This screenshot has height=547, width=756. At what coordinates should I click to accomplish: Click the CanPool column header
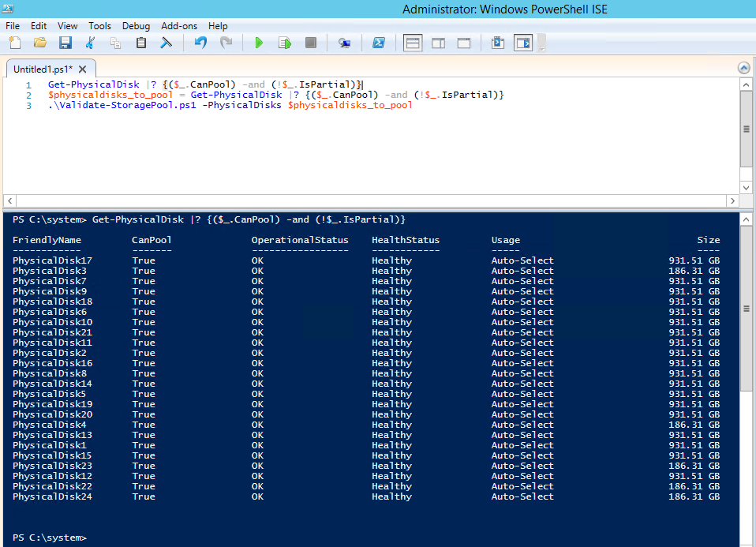(x=152, y=240)
